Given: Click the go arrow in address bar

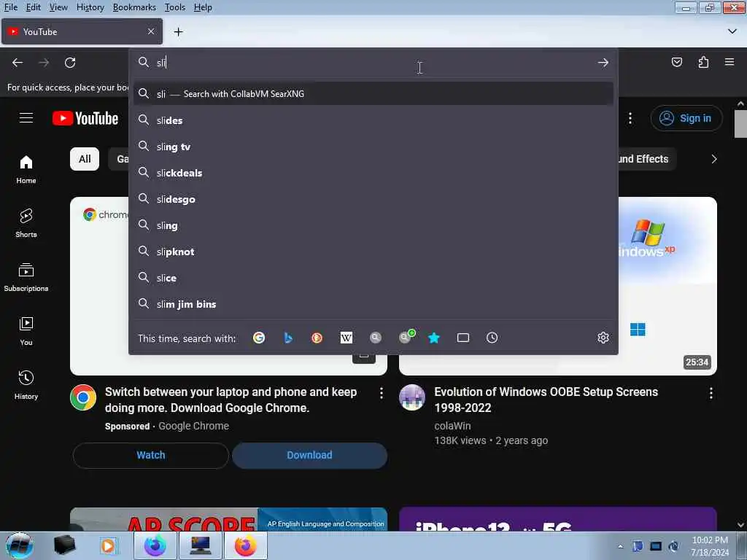Looking at the screenshot, I should pos(603,63).
